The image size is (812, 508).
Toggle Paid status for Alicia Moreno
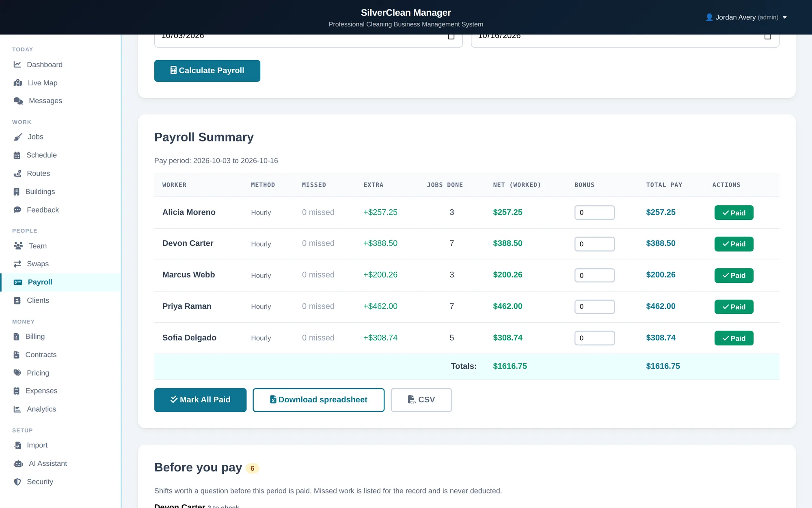(734, 213)
